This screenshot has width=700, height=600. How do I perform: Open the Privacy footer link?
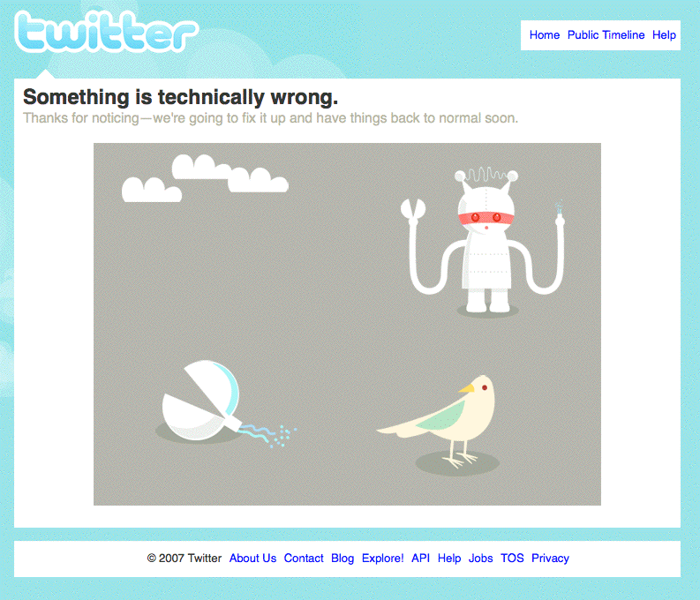point(550,558)
